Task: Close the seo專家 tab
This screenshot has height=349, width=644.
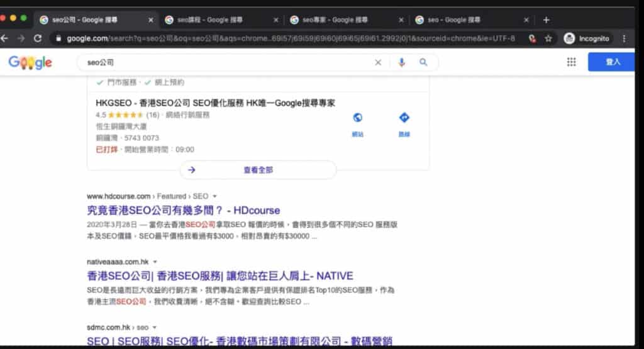Action: click(401, 19)
